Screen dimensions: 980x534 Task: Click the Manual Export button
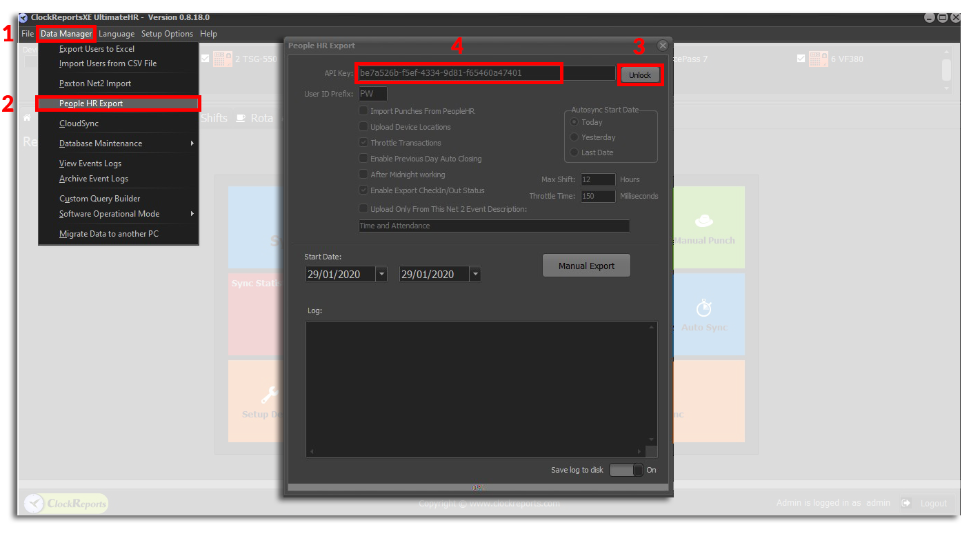point(586,266)
